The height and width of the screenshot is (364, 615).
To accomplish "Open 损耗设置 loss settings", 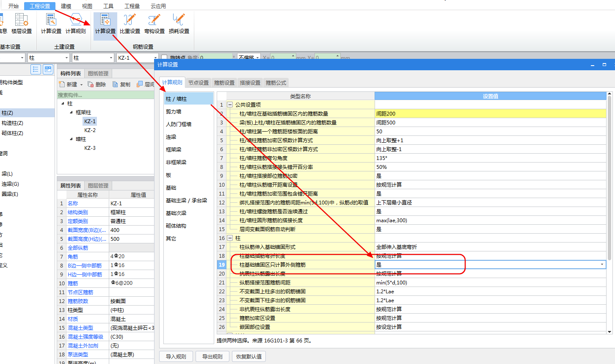I will point(179,23).
